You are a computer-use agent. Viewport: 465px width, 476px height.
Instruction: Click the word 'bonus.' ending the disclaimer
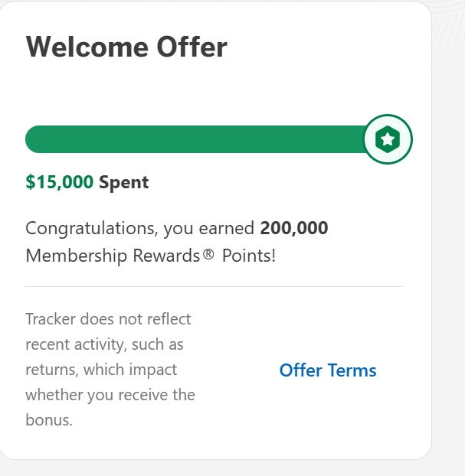[x=49, y=420]
